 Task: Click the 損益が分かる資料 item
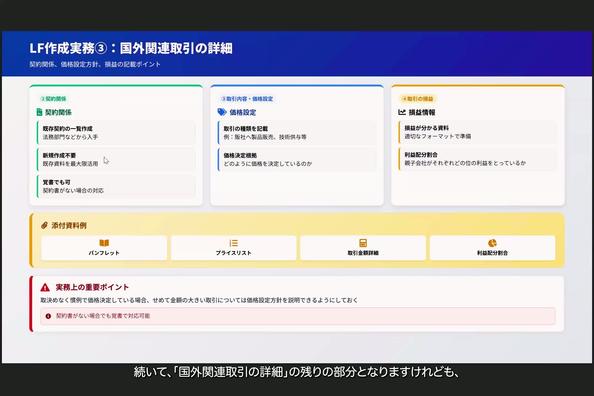tap(478, 132)
